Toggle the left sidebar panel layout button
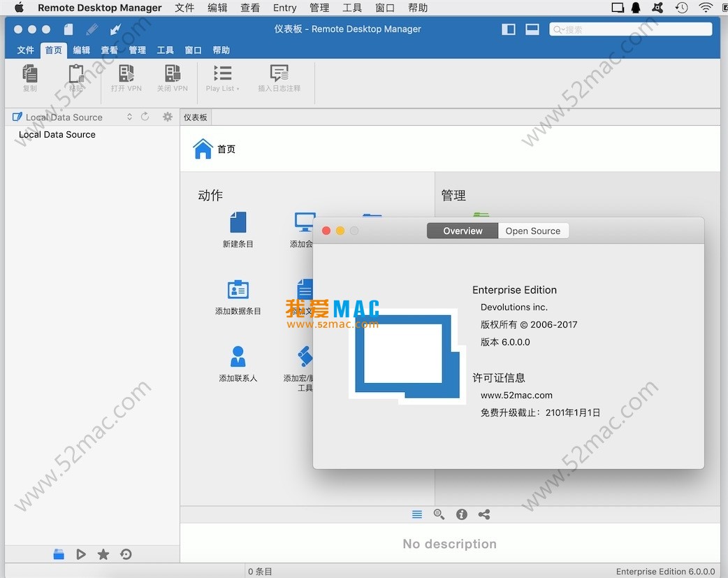 pyautogui.click(x=509, y=29)
